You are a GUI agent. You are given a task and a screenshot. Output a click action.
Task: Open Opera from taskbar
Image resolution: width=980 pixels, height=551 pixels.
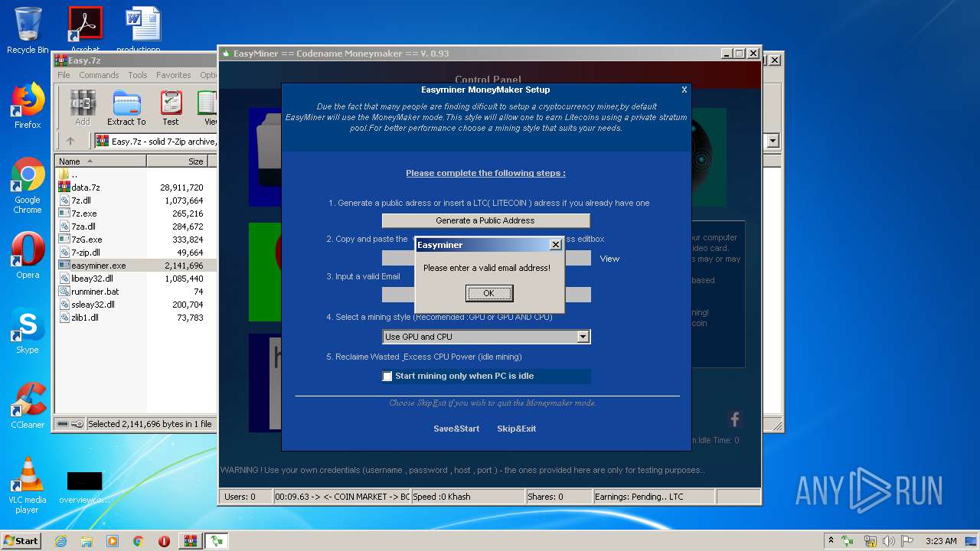tap(164, 541)
